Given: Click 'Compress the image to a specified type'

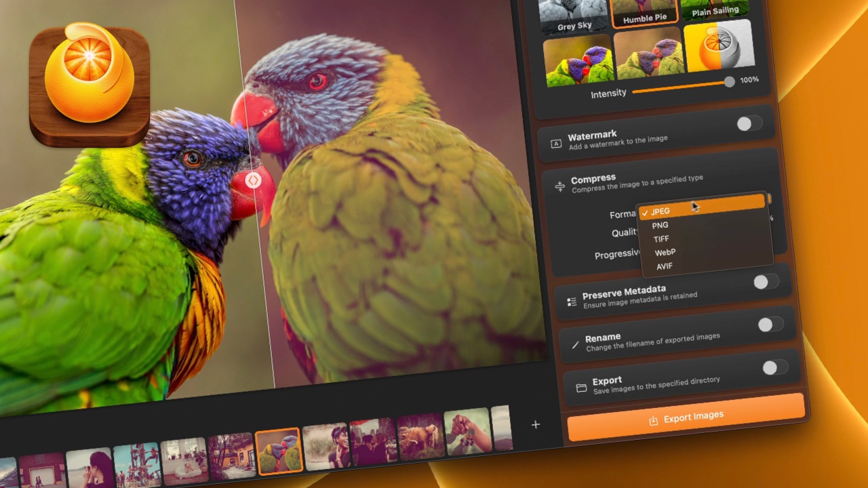Looking at the screenshot, I should pyautogui.click(x=637, y=184).
